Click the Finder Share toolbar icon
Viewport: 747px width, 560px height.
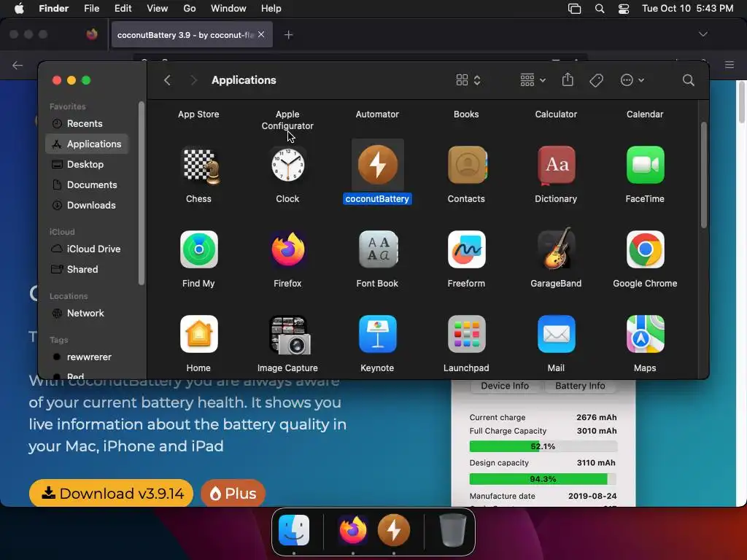tap(568, 79)
